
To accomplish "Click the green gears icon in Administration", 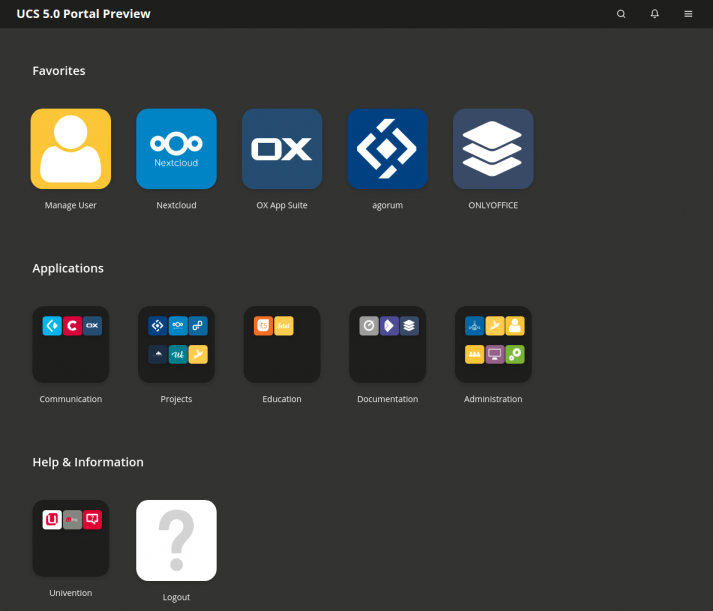I will tap(515, 355).
